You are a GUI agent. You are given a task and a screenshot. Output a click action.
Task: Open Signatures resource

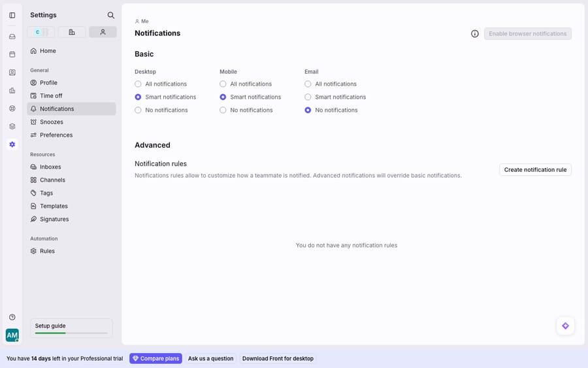click(x=71, y=219)
